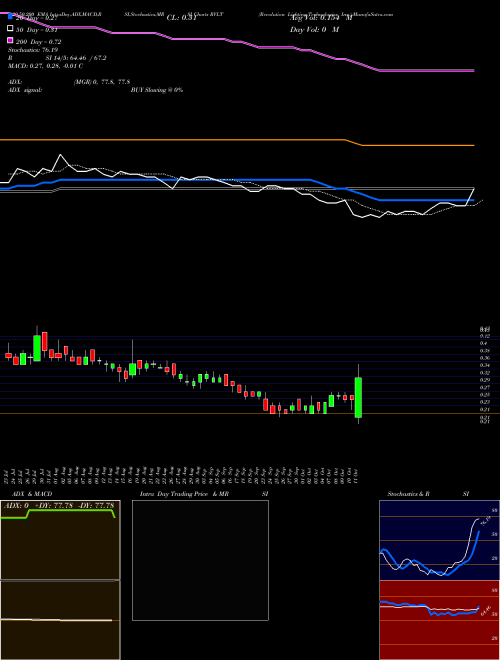Click the 'Avg Vol: 0.154 M' text

pos(321,18)
